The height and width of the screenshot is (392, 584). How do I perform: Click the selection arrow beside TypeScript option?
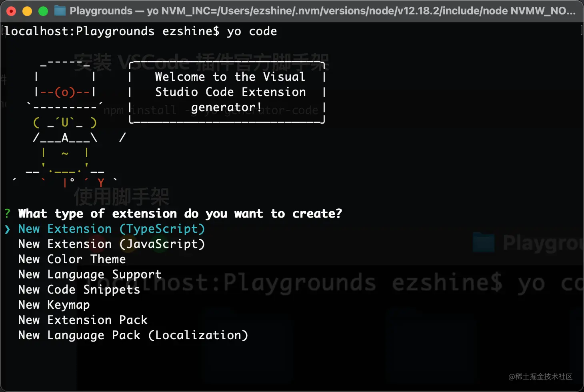(x=7, y=229)
